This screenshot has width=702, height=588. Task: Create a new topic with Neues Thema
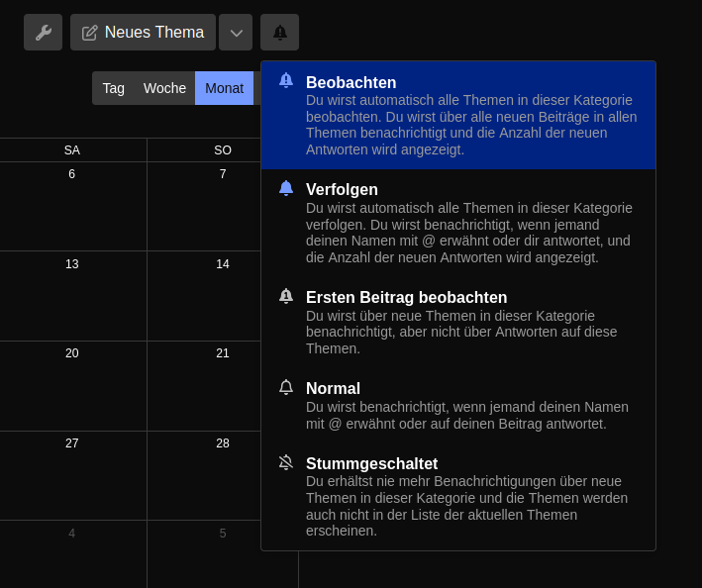pyautogui.click(x=144, y=33)
